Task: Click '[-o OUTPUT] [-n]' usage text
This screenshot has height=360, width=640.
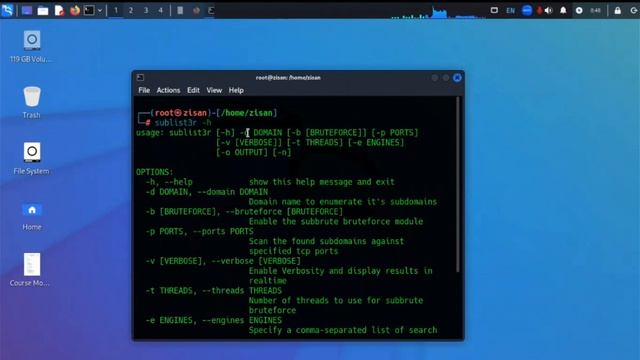Action: click(x=253, y=152)
